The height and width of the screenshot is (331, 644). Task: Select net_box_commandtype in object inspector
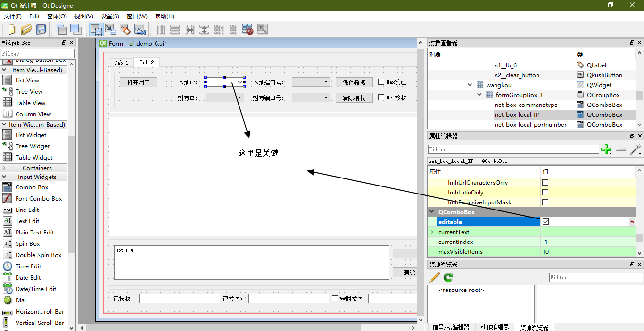(x=526, y=105)
